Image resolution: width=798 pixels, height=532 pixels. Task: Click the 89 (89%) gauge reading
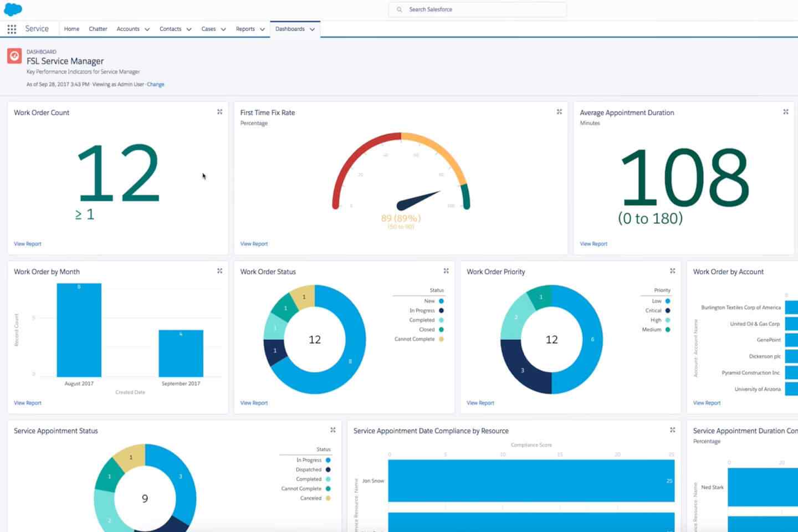[401, 218]
